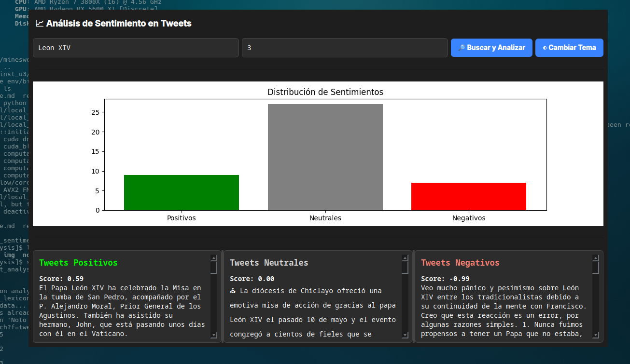Image resolution: width=630 pixels, height=364 pixels.
Task: Click the y-axis value 25
Action: pos(95,112)
